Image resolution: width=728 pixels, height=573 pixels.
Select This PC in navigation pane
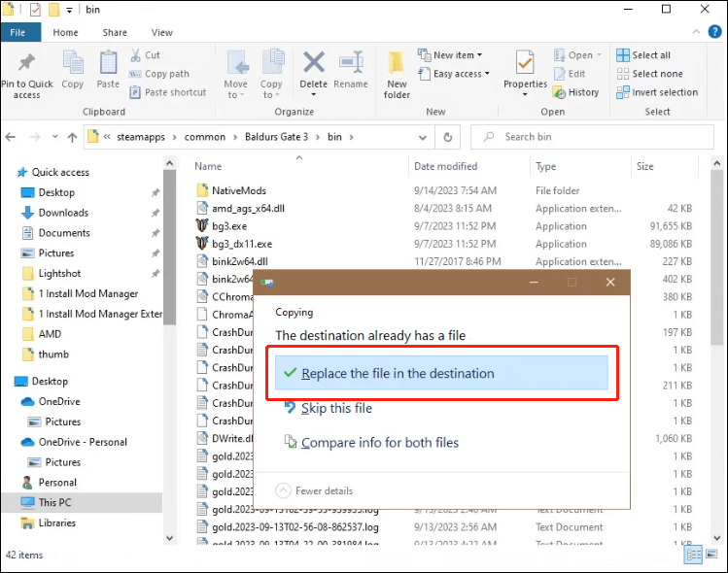pos(54,502)
